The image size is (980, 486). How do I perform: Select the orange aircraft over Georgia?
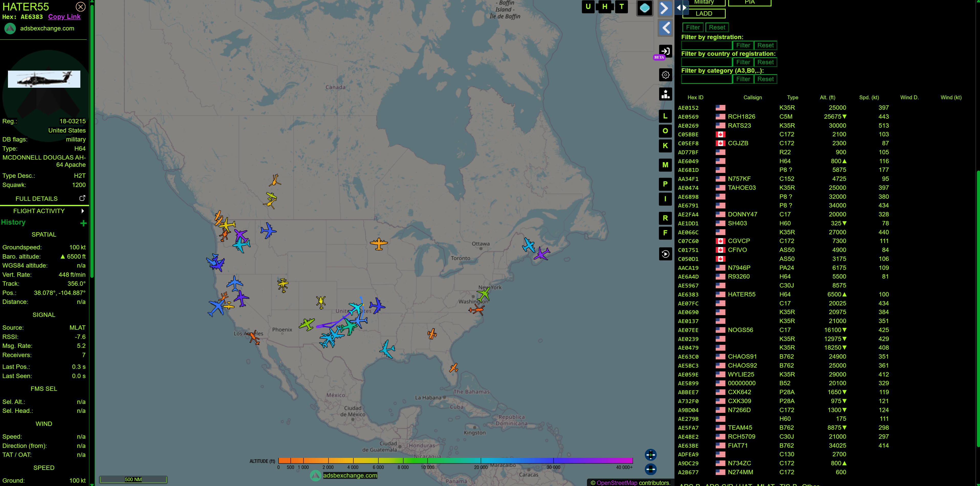(432, 334)
